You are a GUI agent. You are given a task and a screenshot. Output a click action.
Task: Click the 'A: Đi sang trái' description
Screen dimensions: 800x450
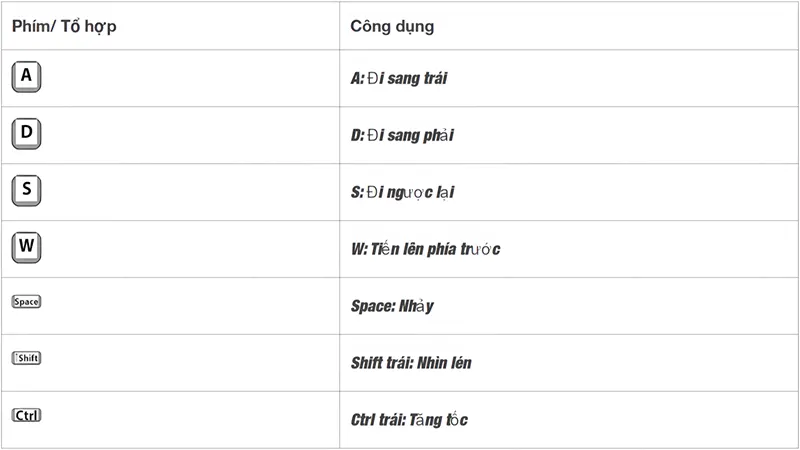click(398, 78)
